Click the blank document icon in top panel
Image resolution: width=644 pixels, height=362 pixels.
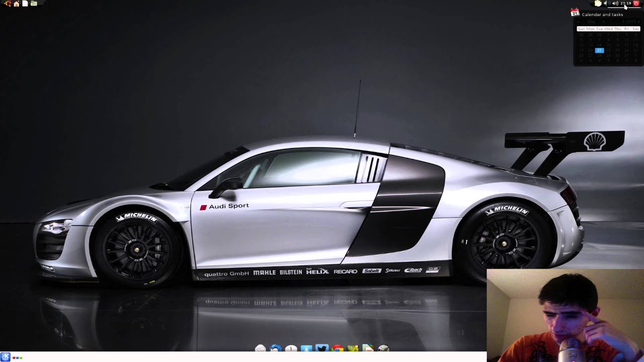tap(25, 4)
